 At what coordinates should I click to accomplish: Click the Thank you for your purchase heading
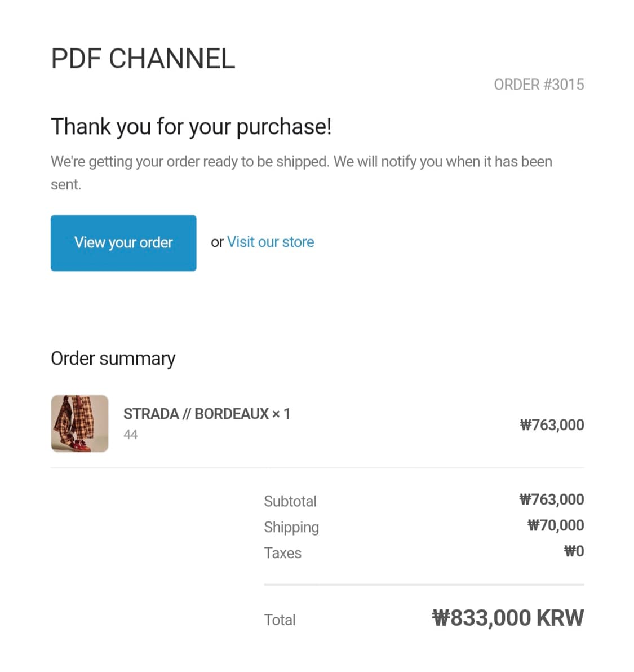click(191, 127)
